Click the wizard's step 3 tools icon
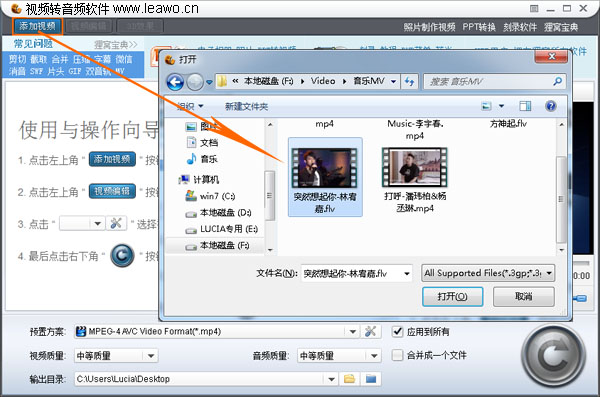The width and height of the screenshot is (600, 397). pos(116,223)
